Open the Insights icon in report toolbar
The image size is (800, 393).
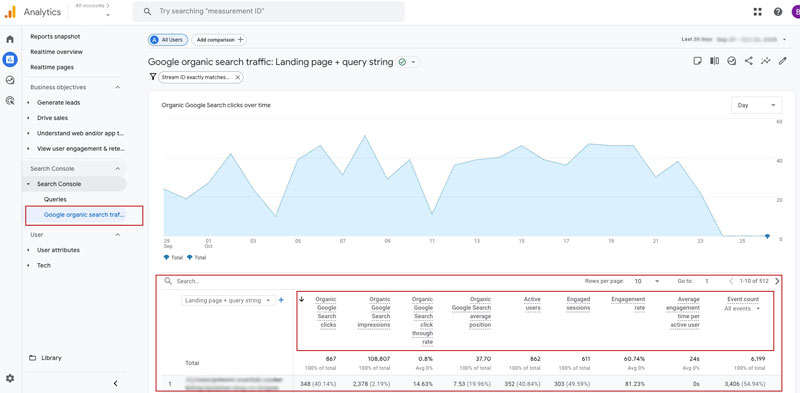point(731,61)
